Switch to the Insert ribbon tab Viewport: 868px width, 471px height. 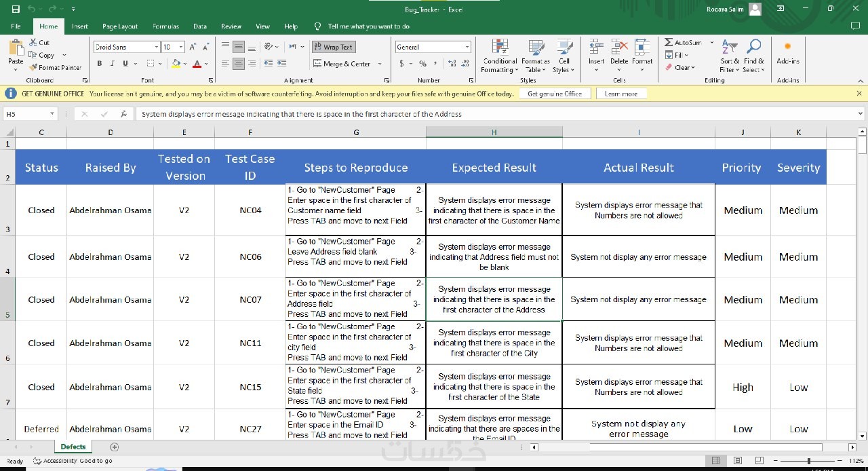point(80,26)
